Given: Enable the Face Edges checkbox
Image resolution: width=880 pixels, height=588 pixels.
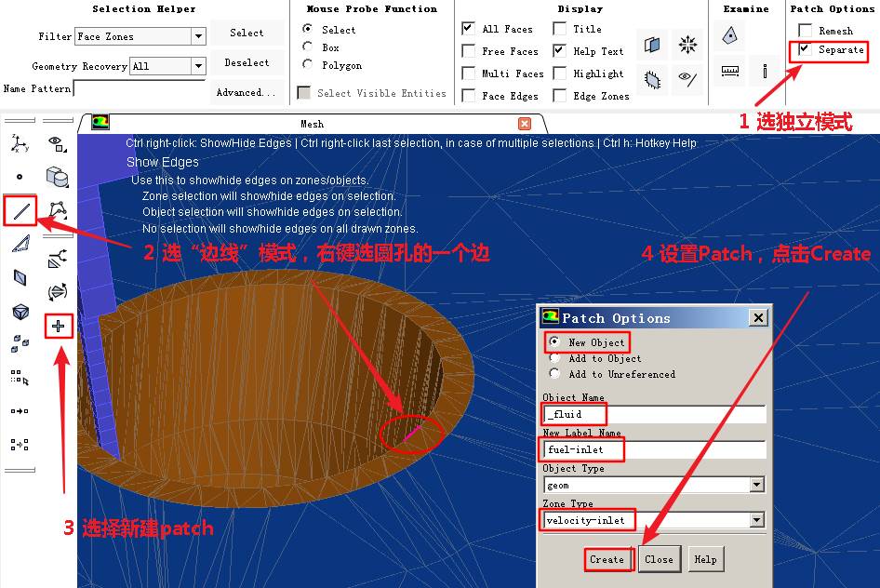Looking at the screenshot, I should click(468, 96).
